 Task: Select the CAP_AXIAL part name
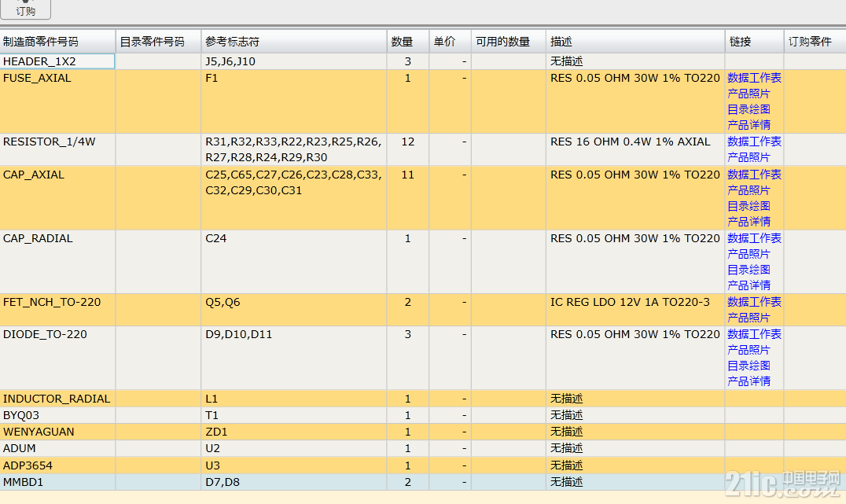coord(34,175)
